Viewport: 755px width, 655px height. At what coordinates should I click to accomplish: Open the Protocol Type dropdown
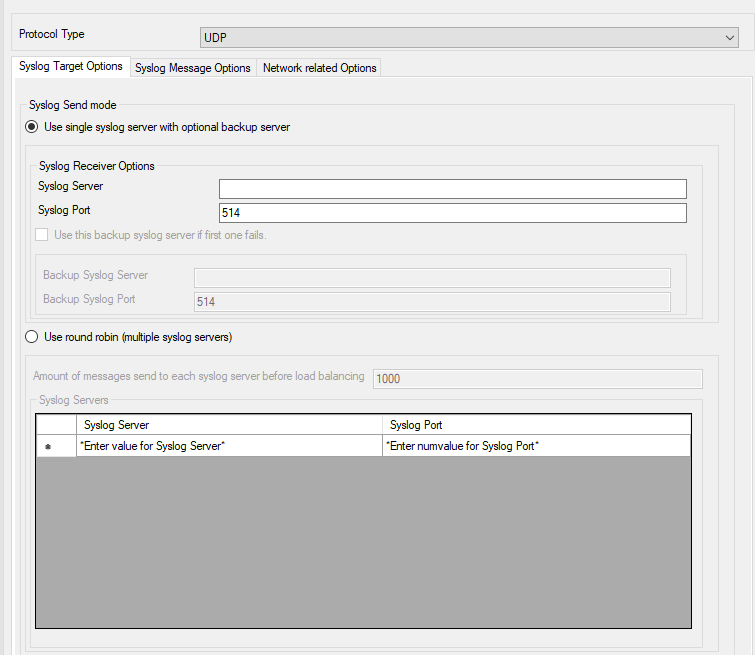[x=469, y=38]
